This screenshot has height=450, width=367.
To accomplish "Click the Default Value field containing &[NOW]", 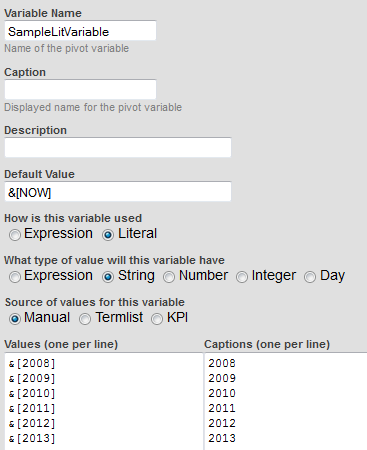I will [118, 191].
